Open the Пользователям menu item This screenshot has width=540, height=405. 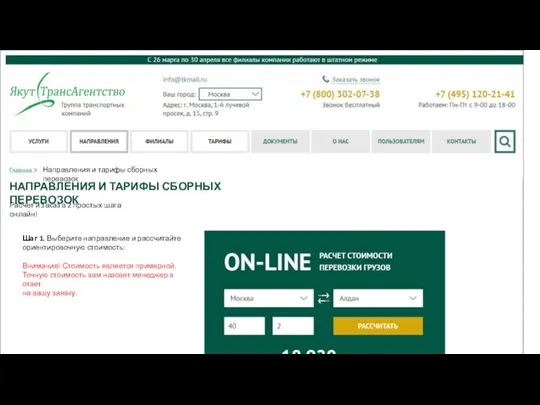(x=401, y=141)
